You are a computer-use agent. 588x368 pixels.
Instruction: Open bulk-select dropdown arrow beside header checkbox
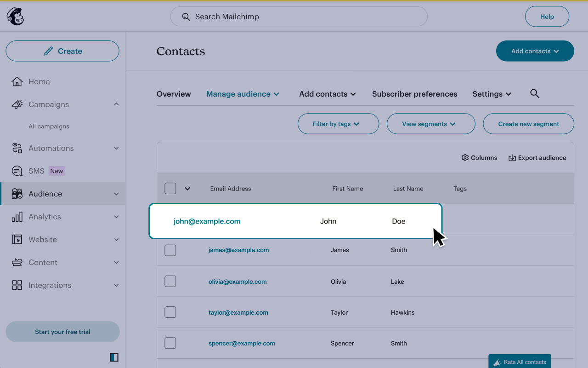click(x=187, y=189)
